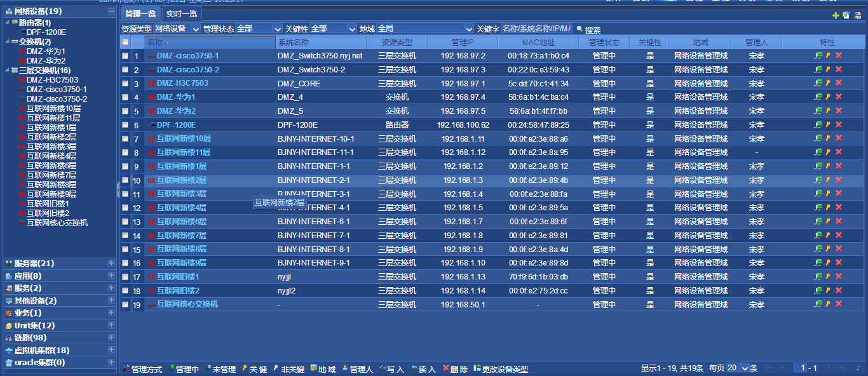Click the red X delete icon for 互联网新楼1层 row
The height and width of the screenshot is (376, 868).
[839, 166]
